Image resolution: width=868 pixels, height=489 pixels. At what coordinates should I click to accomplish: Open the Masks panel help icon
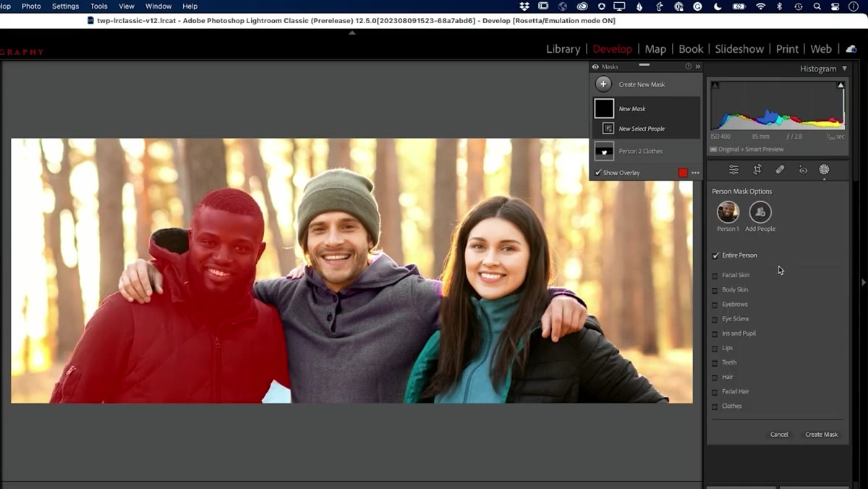[689, 67]
